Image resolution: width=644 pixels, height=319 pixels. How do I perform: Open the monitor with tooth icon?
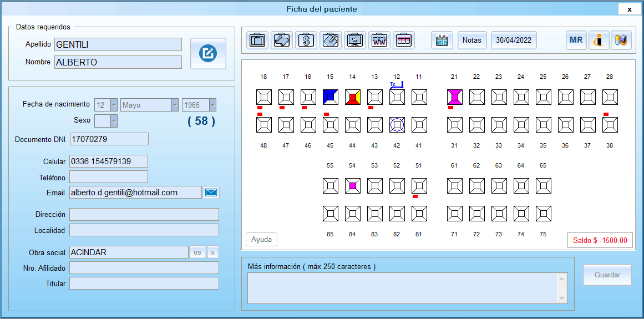tap(354, 40)
